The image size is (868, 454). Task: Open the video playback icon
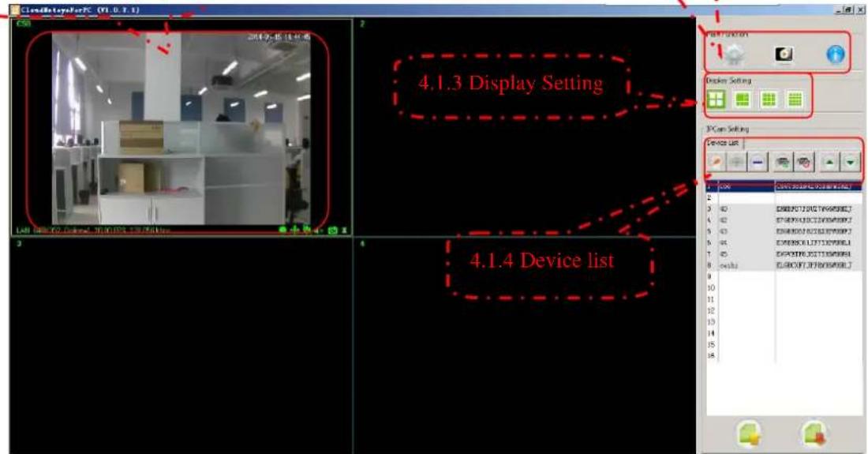(x=784, y=54)
